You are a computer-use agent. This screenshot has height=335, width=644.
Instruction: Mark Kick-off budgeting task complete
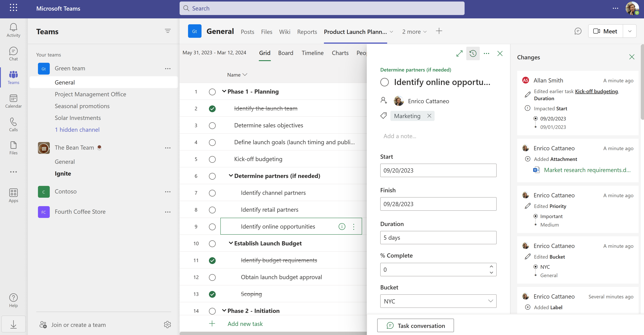[x=212, y=159]
